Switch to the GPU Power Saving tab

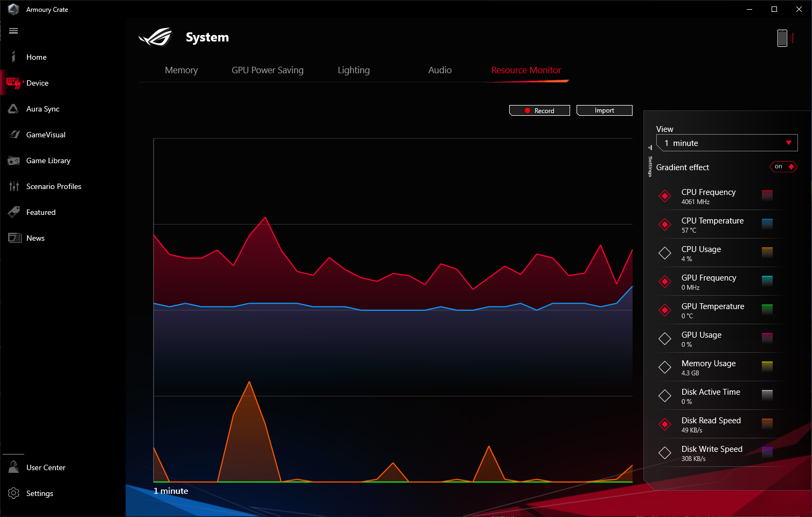[x=267, y=70]
